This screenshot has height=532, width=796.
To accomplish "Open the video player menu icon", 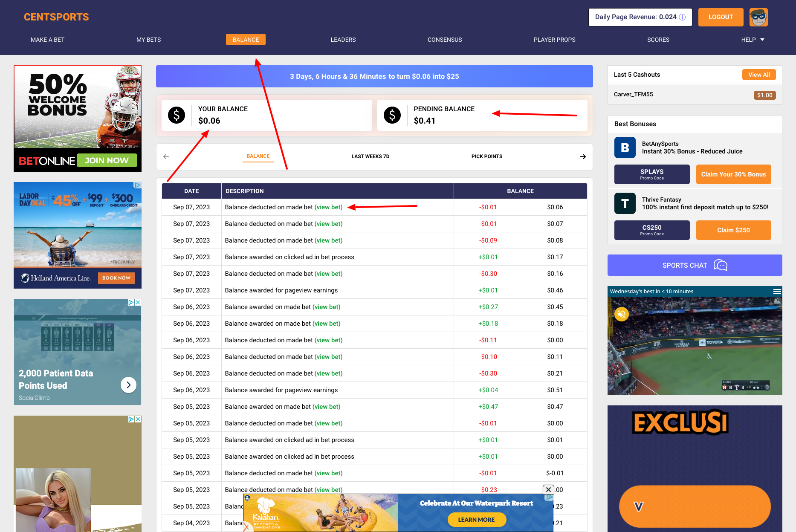I will pos(777,292).
